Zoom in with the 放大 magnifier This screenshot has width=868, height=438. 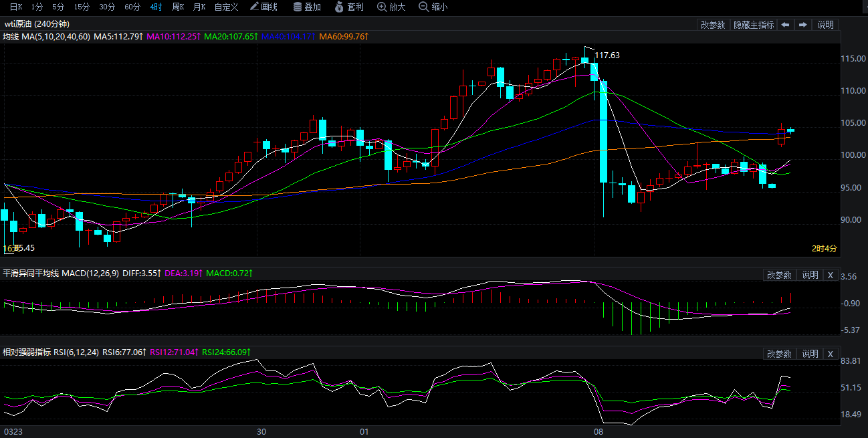click(391, 7)
